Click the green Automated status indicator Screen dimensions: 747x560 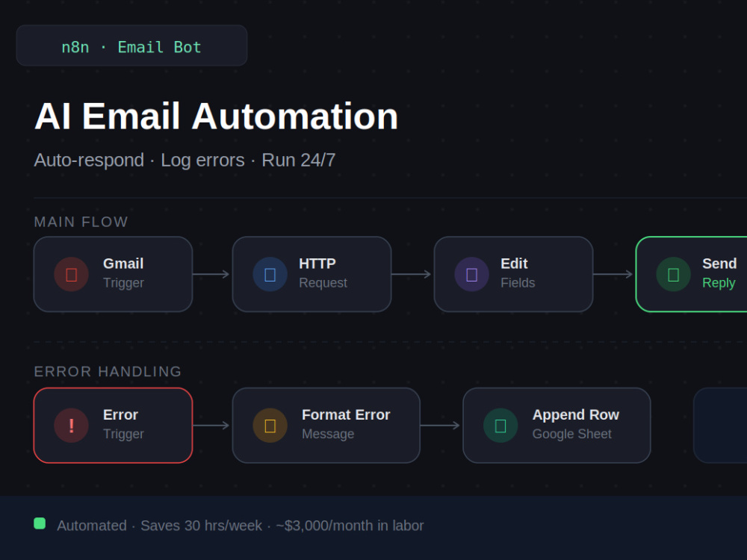click(x=40, y=524)
